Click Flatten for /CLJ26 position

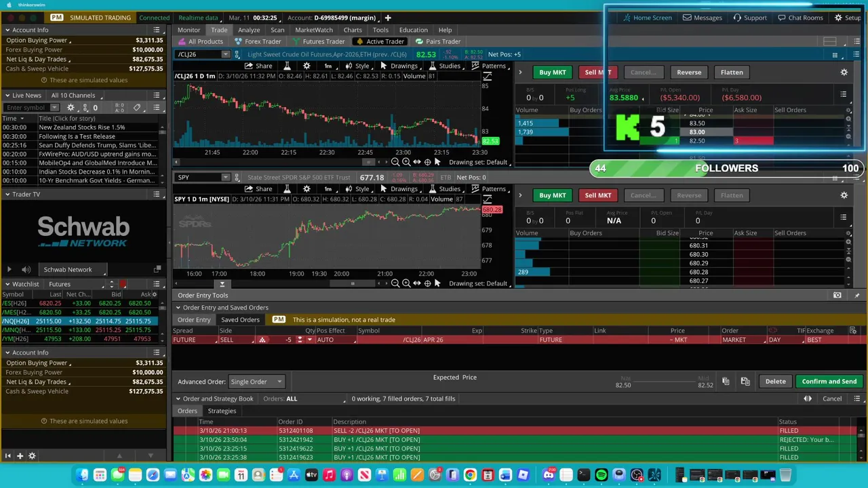tap(732, 72)
